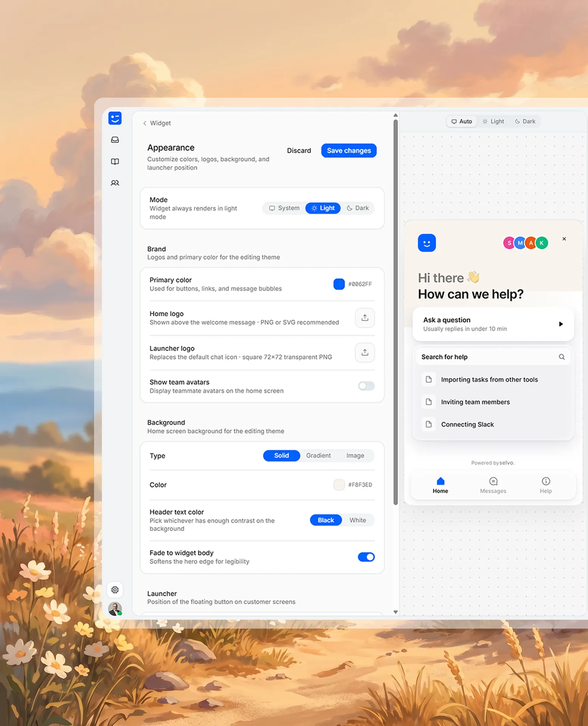Upload a Launcher logo
588x726 pixels.
pyautogui.click(x=365, y=352)
